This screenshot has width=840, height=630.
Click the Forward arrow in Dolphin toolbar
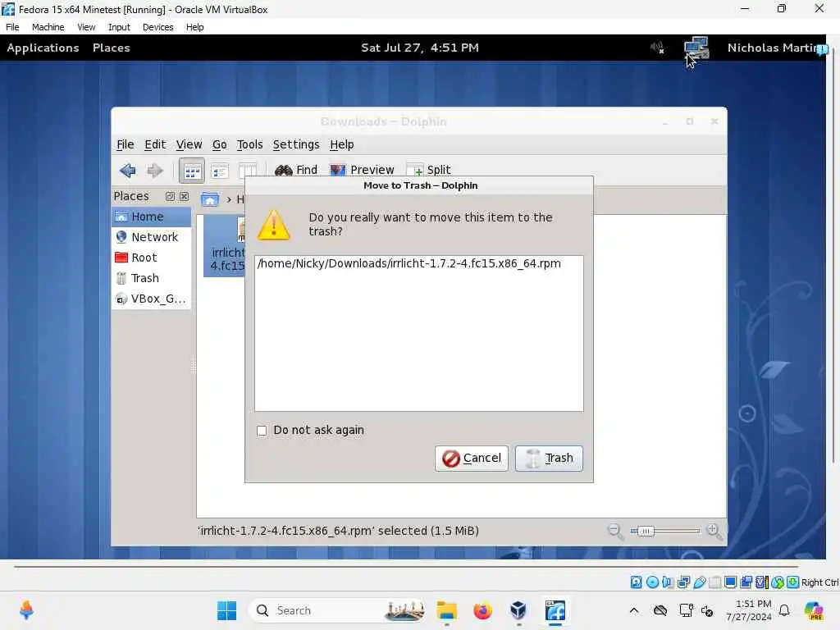[x=155, y=171]
